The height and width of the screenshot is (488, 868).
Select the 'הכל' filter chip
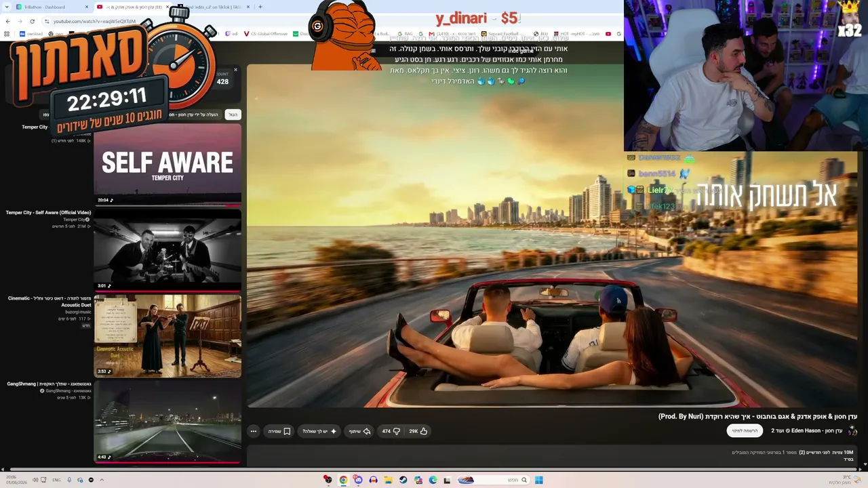[233, 115]
